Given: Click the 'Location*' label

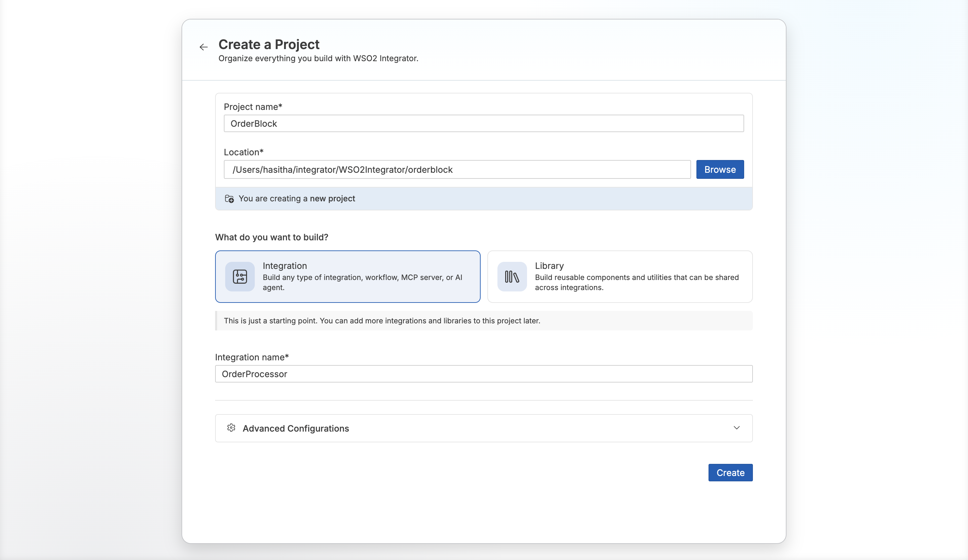Looking at the screenshot, I should 244,152.
